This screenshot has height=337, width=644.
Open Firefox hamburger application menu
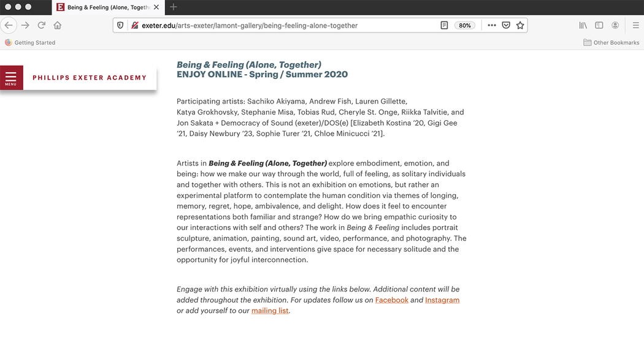tap(635, 26)
